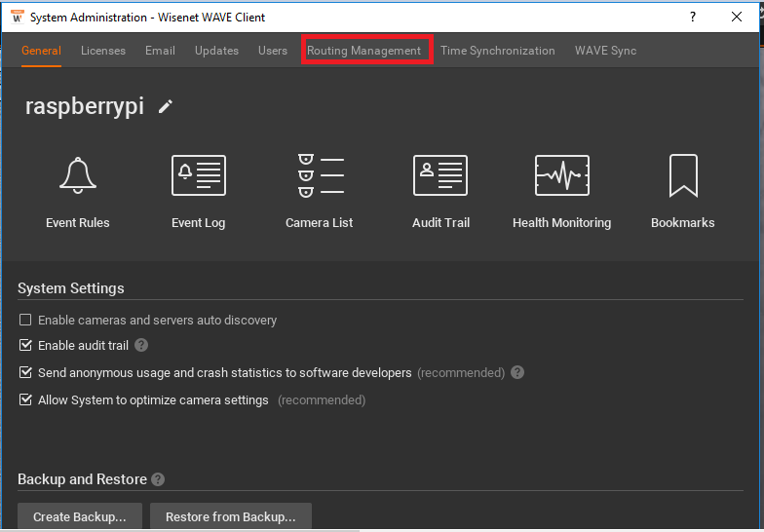
Task: Click help icon next to Enable audit trail
Action: tap(141, 345)
